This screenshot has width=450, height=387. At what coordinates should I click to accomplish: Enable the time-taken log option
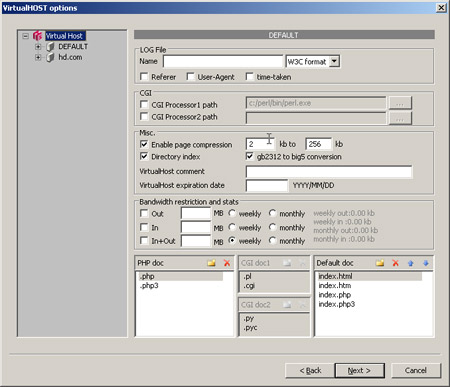pos(249,77)
